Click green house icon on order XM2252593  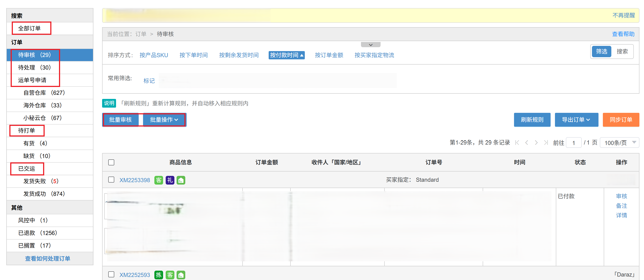point(181,275)
